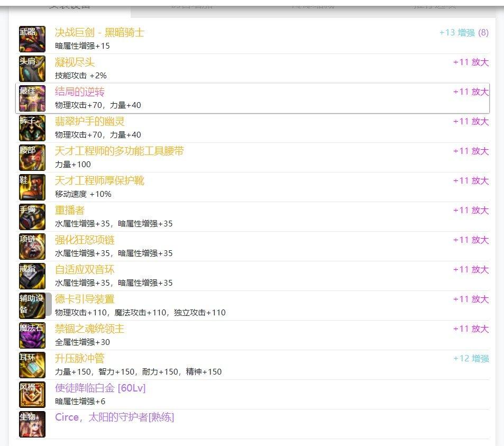Click the earring (耳环) slot icon
This screenshot has width=504, height=446.
click(32, 365)
